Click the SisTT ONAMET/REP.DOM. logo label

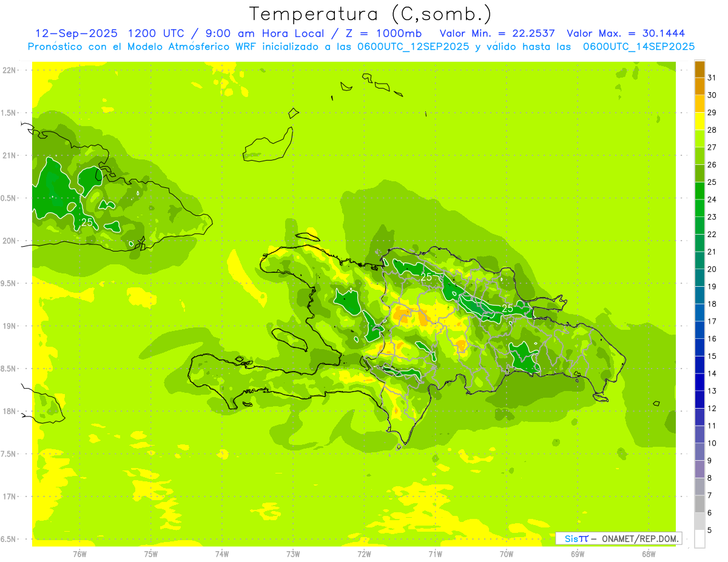pyautogui.click(x=618, y=538)
